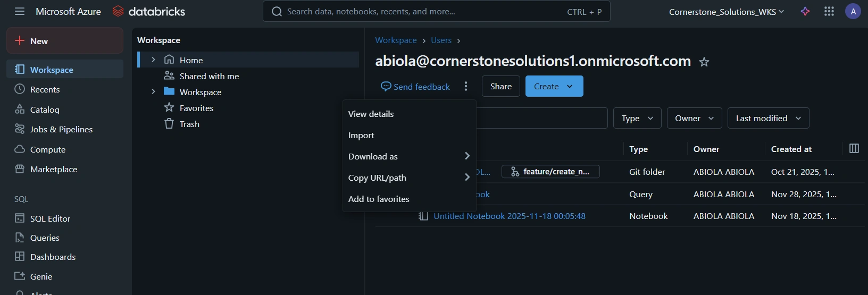Click the folder filter search field
Viewport: 868px width, 295px height.
point(541,118)
